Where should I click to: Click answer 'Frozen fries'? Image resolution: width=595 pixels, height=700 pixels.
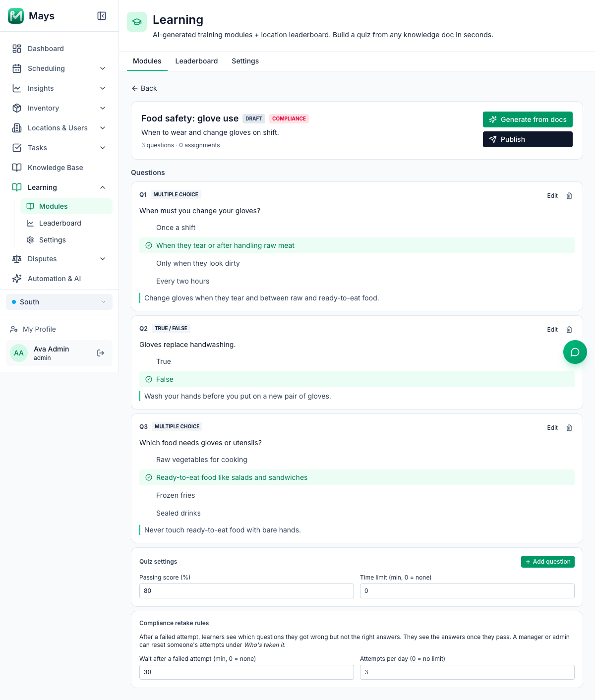tap(357, 495)
